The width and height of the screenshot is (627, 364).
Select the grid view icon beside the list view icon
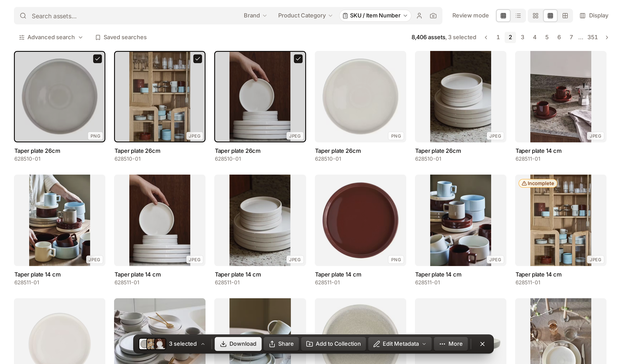pos(503,16)
